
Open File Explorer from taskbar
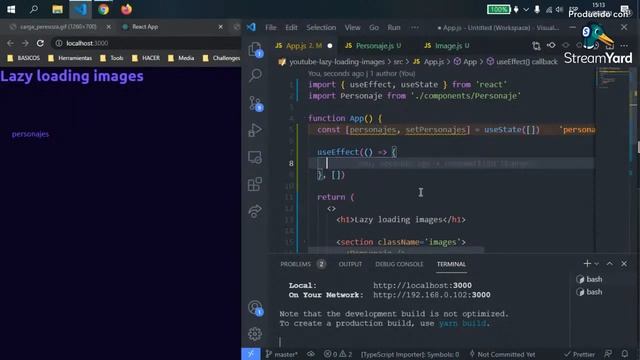coord(57,9)
